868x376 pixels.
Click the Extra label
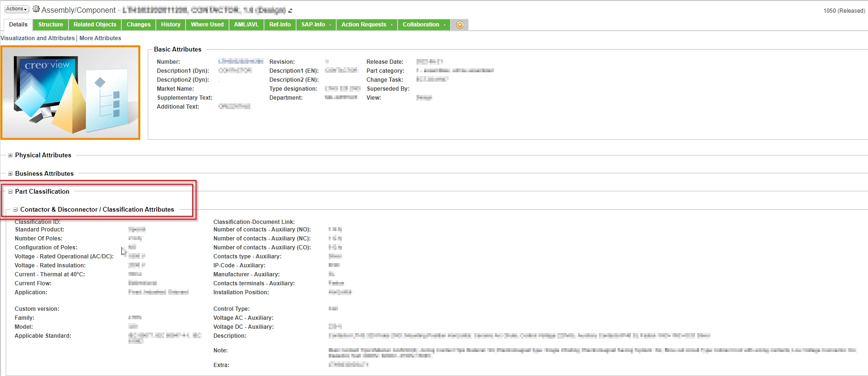(221, 365)
